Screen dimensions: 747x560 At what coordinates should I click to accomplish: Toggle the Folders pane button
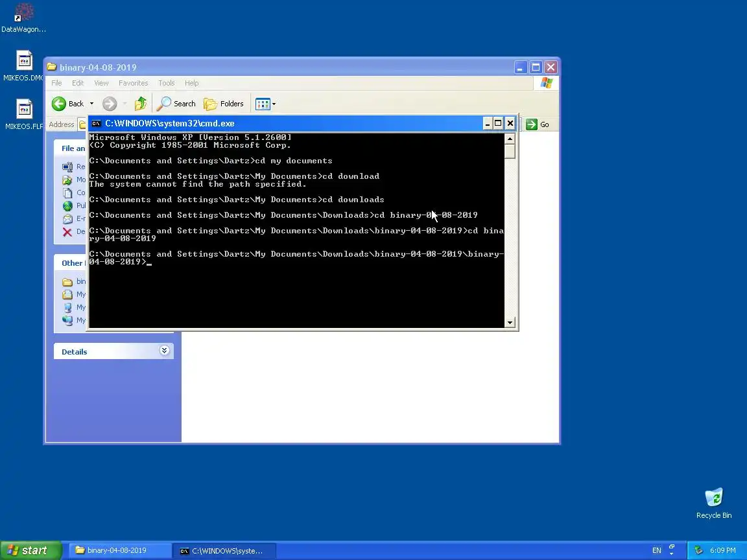224,104
